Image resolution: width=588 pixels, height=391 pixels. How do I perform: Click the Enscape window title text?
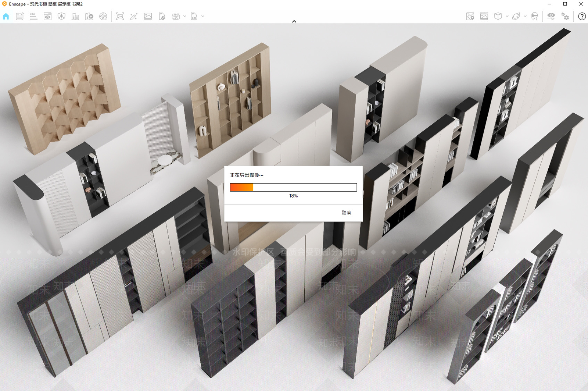click(46, 4)
